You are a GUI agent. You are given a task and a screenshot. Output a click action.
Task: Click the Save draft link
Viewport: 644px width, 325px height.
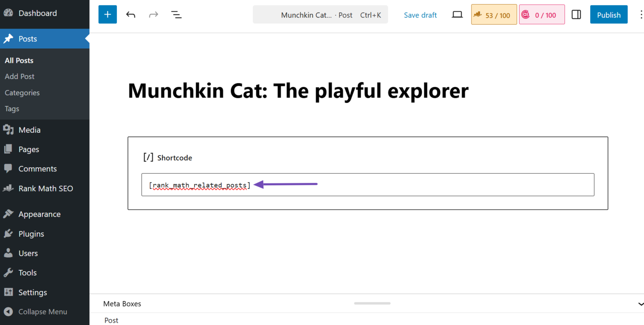pos(420,14)
